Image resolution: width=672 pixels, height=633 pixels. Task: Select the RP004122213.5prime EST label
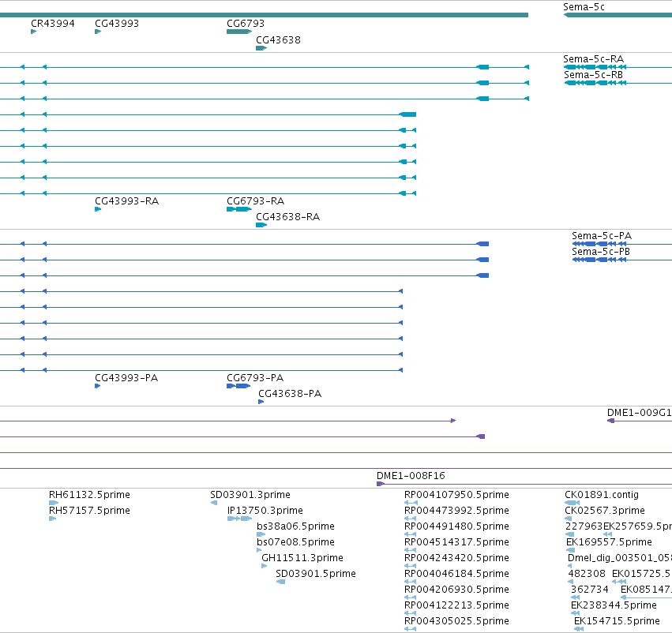click(457, 605)
